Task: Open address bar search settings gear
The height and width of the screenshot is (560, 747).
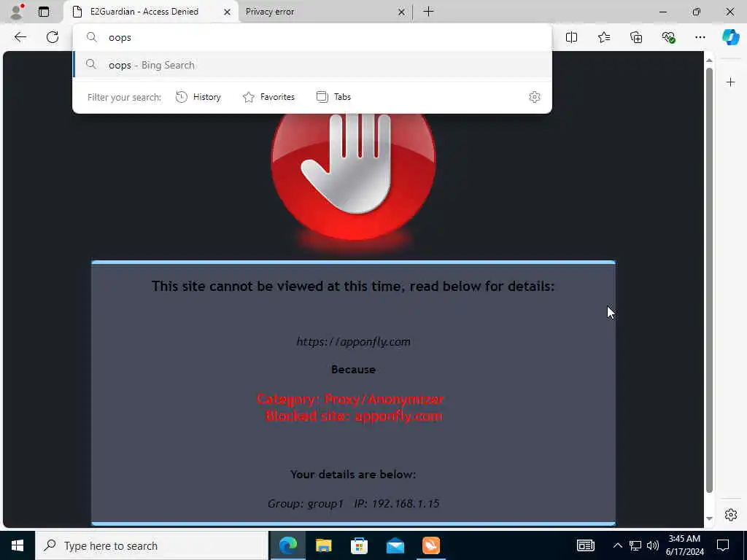Action: click(x=535, y=97)
